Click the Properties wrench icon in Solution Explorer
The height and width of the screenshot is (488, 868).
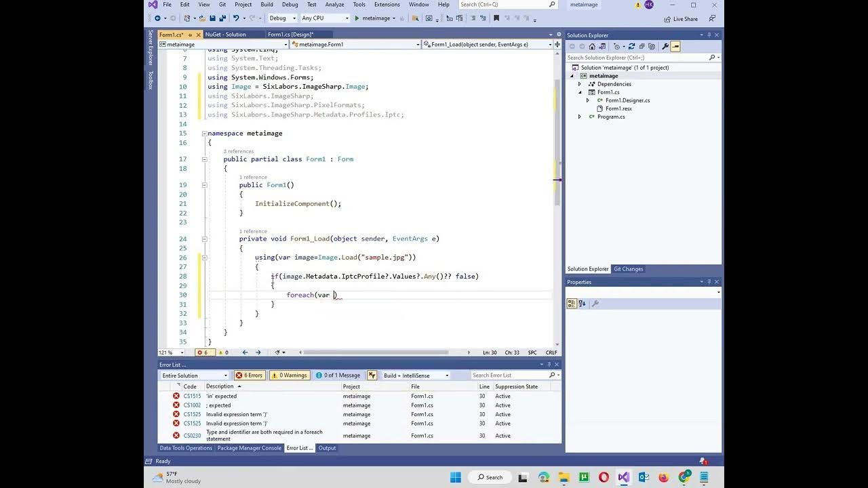click(x=665, y=47)
